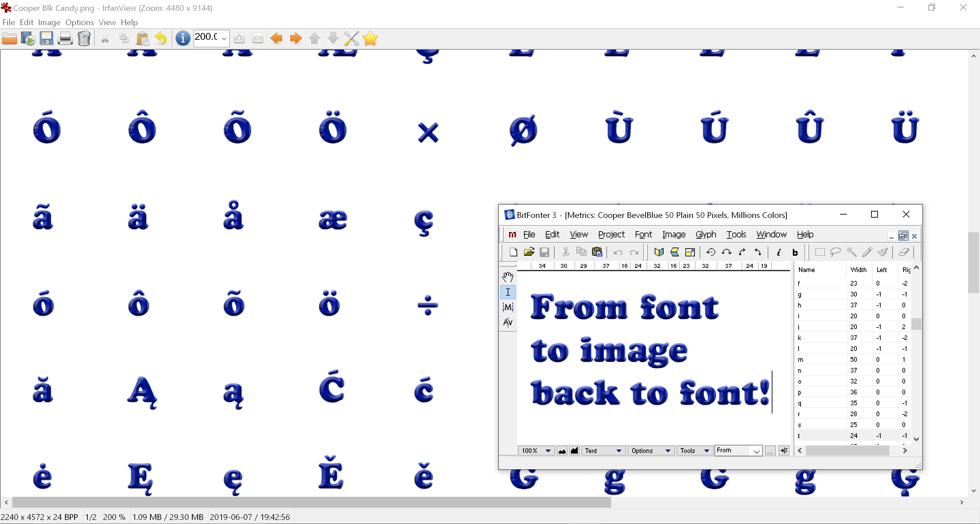The width and height of the screenshot is (980, 524).
Task: Open image information in IrfanView
Action: coord(183,38)
